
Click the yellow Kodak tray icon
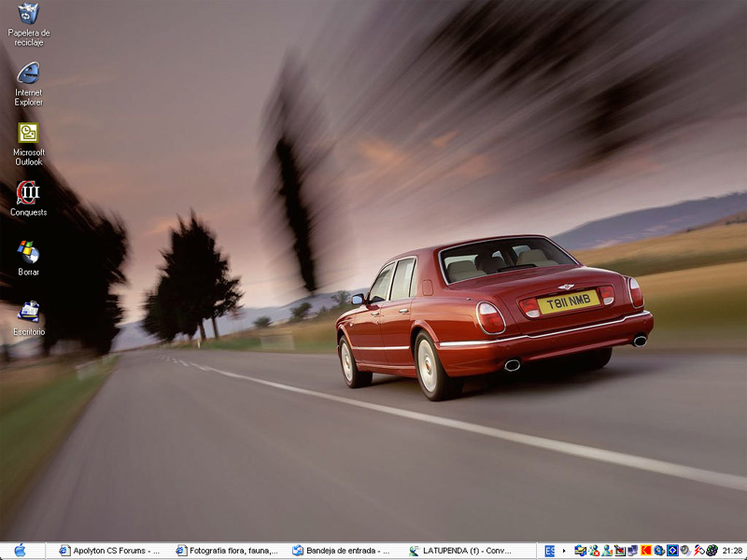646,551
